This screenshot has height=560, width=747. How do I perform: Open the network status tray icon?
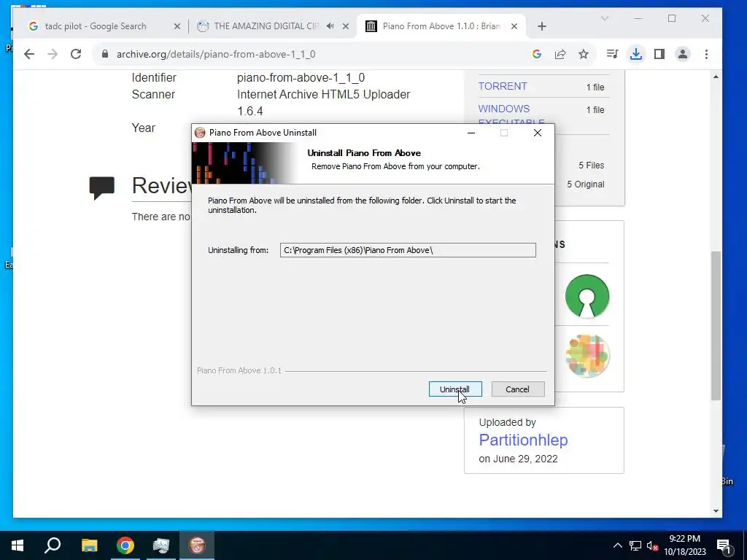pyautogui.click(x=635, y=545)
